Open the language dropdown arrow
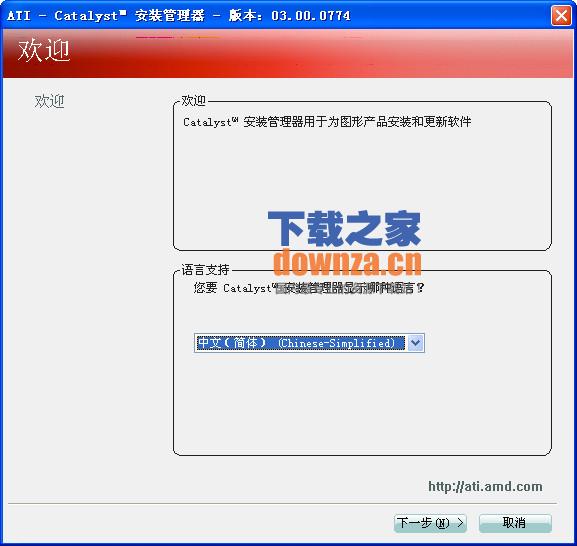 tap(415, 343)
